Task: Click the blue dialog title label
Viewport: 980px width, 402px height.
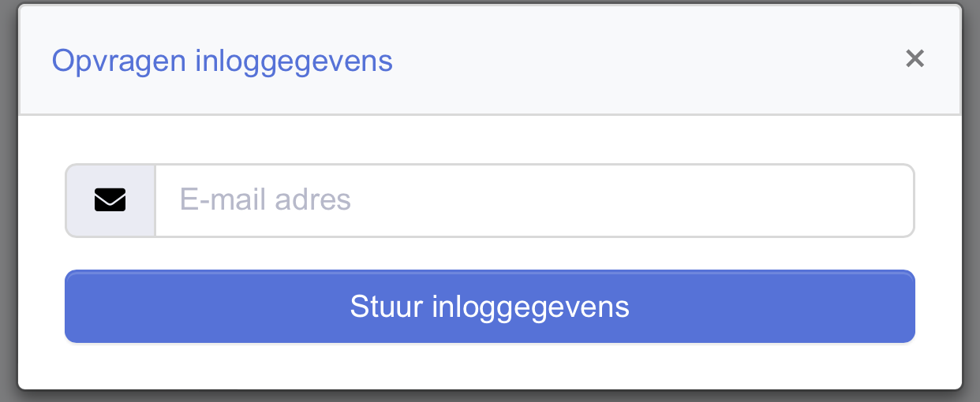Action: tap(222, 61)
